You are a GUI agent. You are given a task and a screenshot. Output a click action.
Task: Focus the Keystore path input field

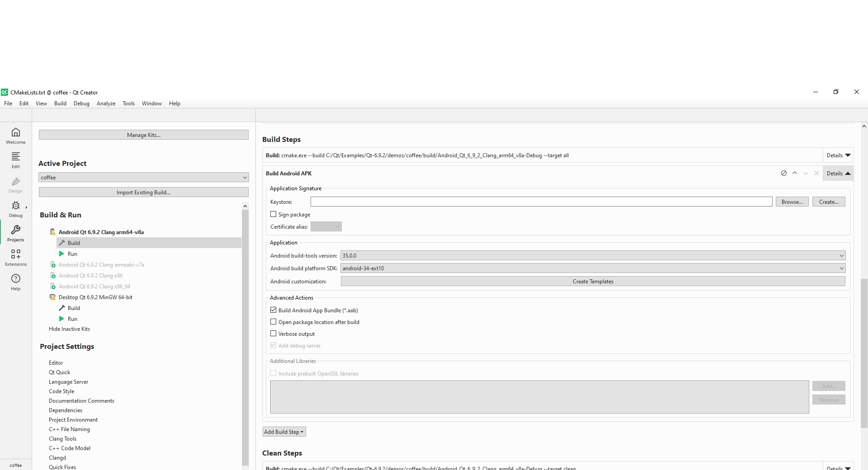click(541, 202)
